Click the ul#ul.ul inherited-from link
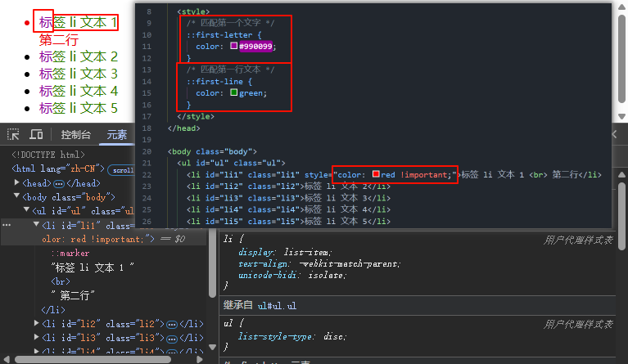The image size is (628, 364). point(277,305)
